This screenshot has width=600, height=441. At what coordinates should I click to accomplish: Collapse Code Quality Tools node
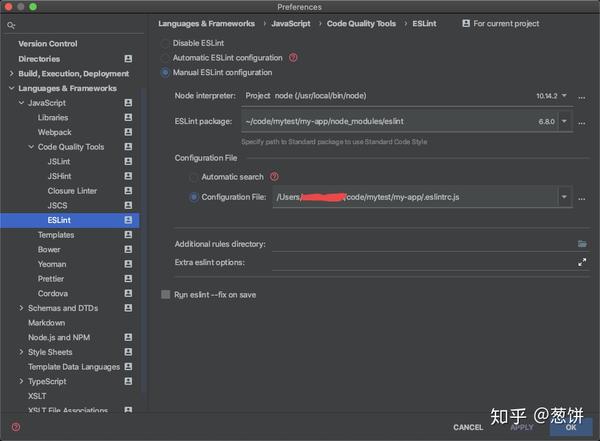31,147
